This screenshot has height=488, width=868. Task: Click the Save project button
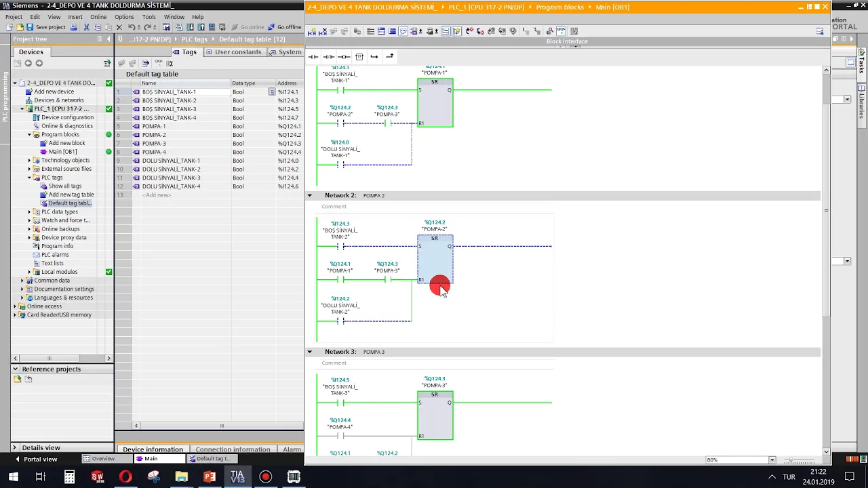click(x=45, y=27)
